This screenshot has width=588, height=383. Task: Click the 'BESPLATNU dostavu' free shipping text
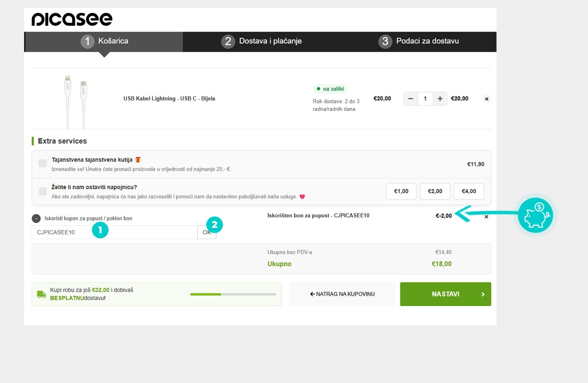point(78,298)
